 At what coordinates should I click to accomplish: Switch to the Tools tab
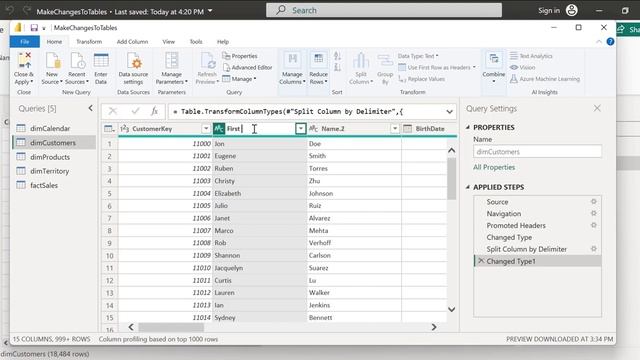click(x=196, y=42)
